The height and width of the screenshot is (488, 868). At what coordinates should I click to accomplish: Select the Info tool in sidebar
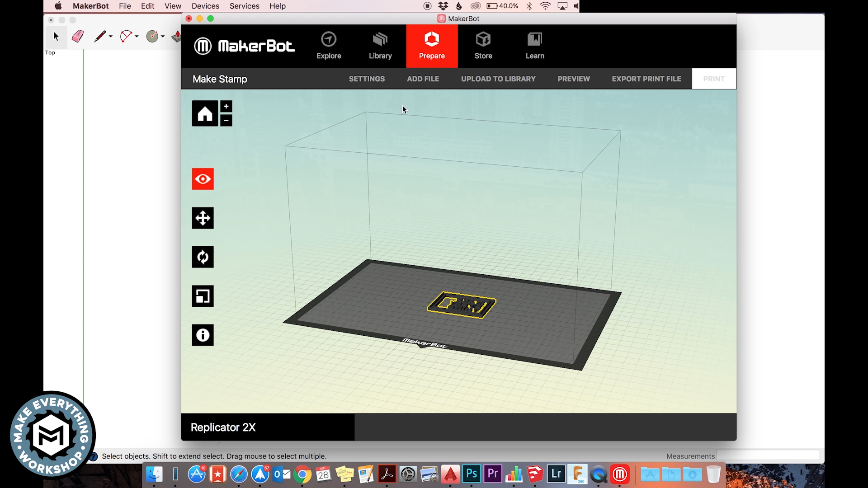tap(203, 335)
